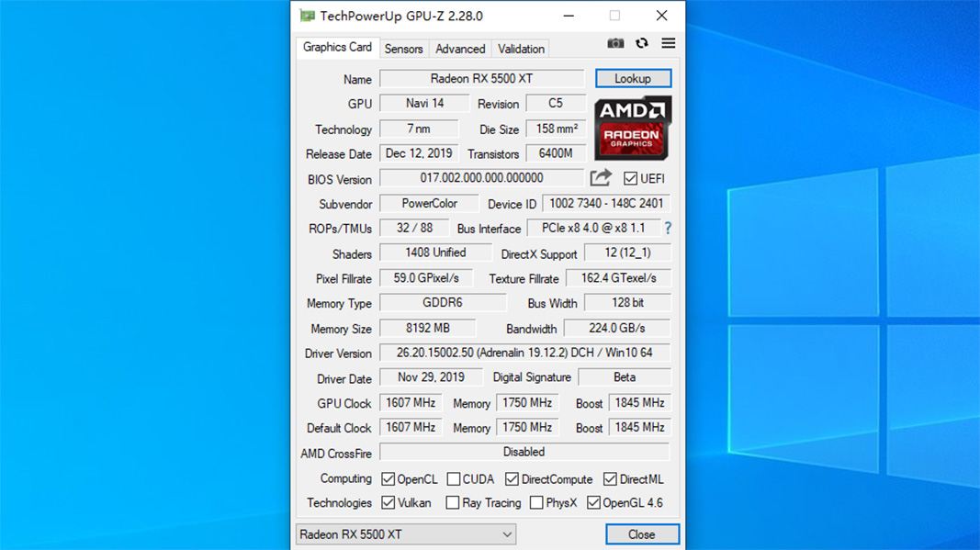
Task: Click the GPU Clock value 1607 MHz
Action: pos(411,403)
